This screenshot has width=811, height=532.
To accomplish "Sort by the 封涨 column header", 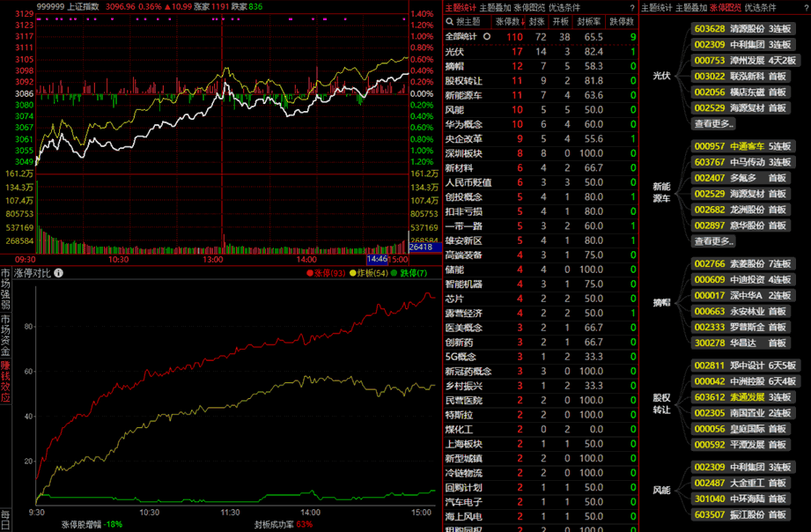I will point(537,22).
